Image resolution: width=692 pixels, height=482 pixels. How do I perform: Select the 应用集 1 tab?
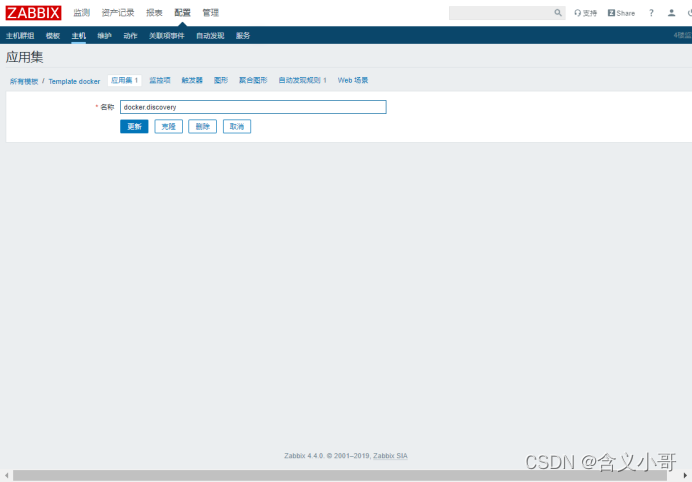click(124, 80)
